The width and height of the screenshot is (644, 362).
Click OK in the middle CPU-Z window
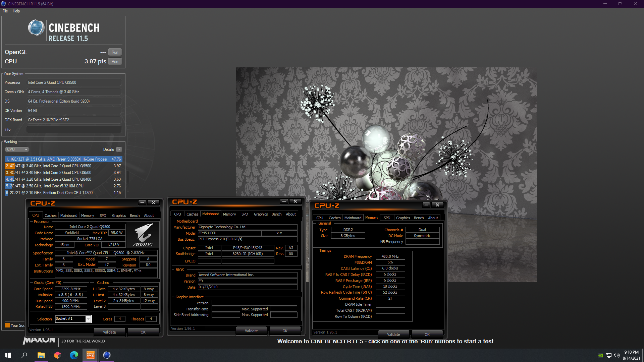[285, 331]
